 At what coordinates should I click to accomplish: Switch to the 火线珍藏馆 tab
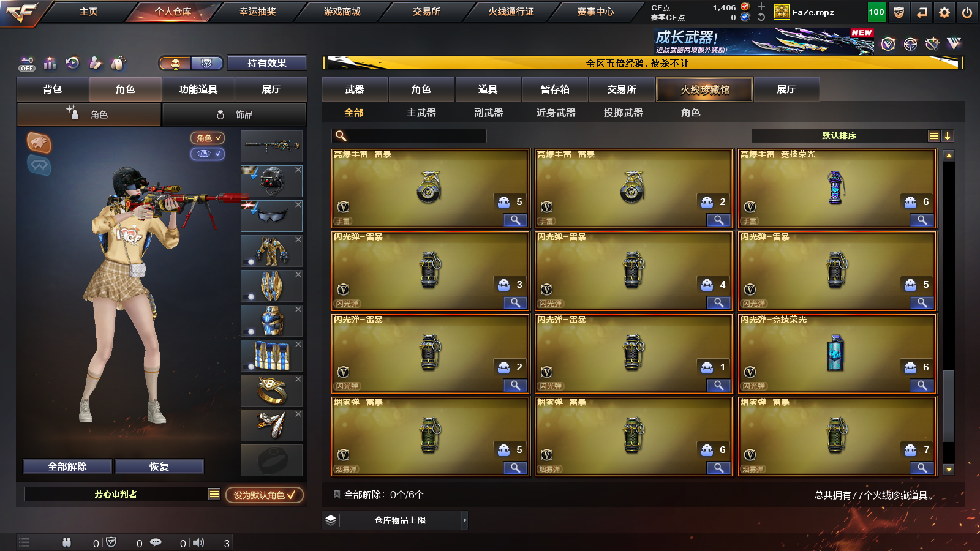coord(704,89)
